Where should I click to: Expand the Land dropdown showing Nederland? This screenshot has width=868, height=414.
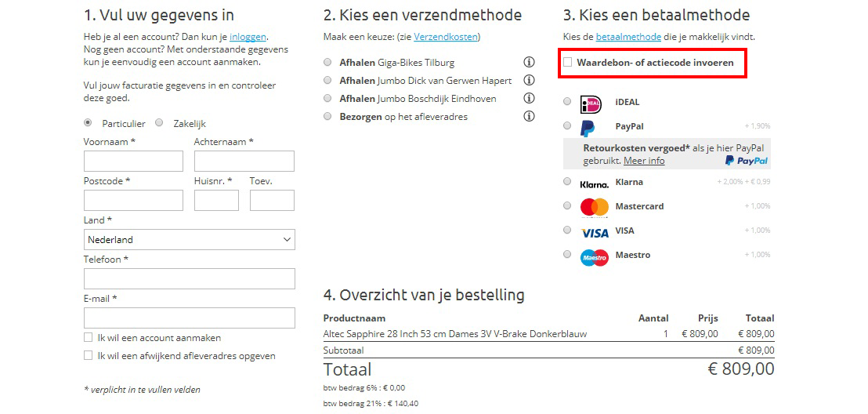(x=189, y=240)
